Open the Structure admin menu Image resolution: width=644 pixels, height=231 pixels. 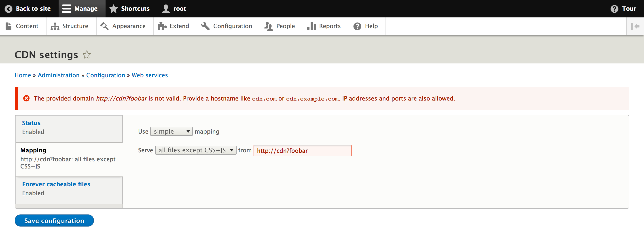[x=70, y=26]
